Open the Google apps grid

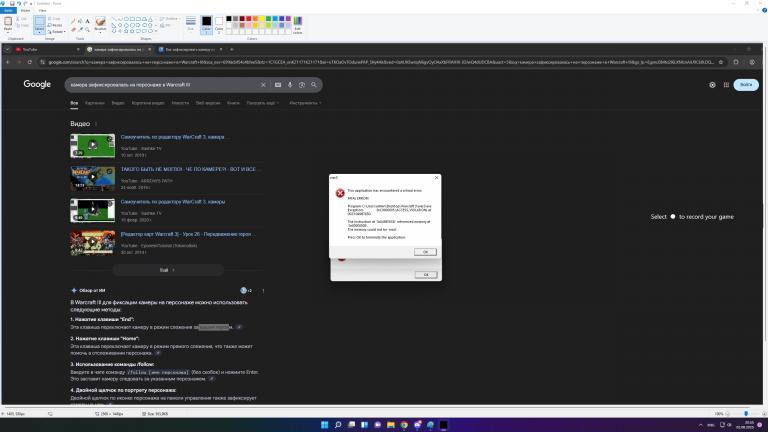[x=726, y=85]
